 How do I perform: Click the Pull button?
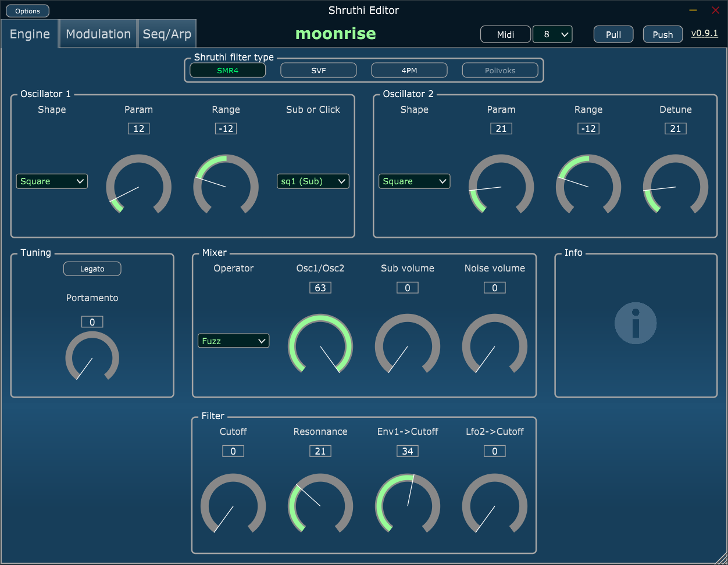pos(613,34)
